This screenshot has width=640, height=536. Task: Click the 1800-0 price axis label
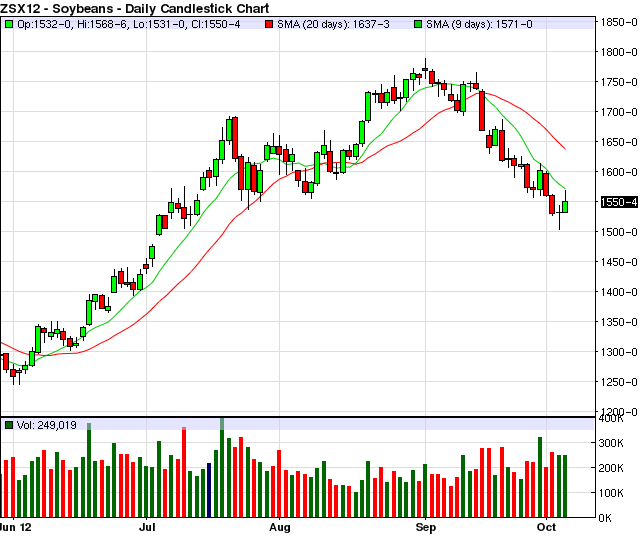pyautogui.click(x=619, y=52)
